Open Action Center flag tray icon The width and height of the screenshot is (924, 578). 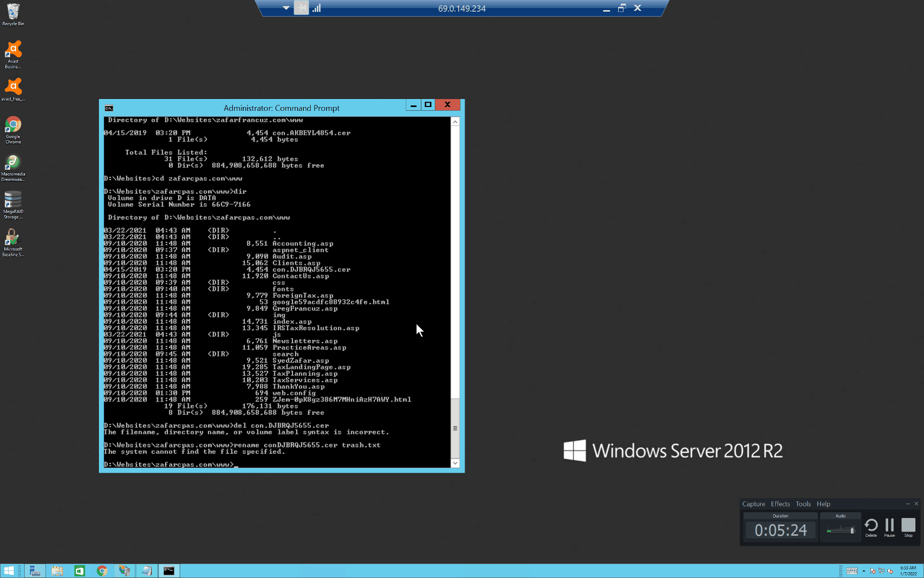(x=873, y=571)
